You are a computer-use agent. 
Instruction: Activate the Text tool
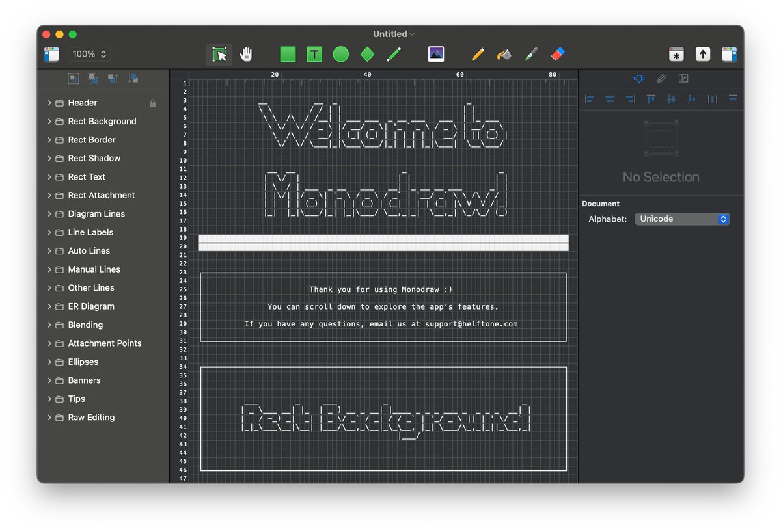[x=314, y=54]
